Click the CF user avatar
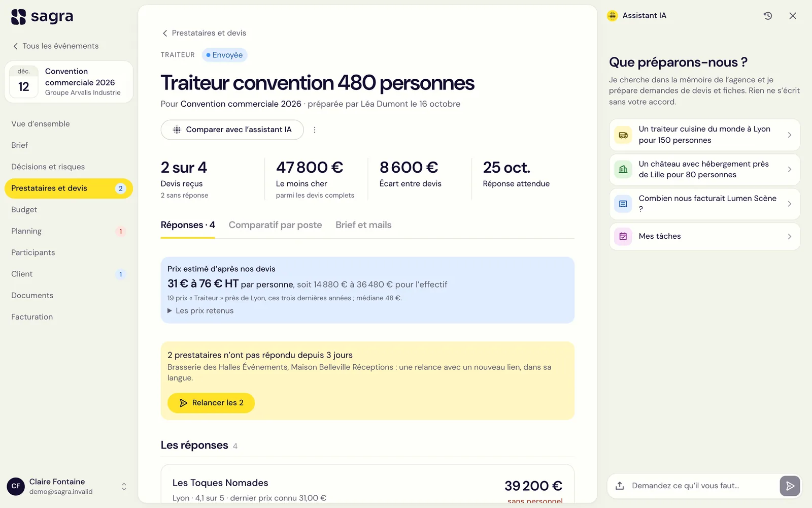The image size is (812, 508). [16, 486]
